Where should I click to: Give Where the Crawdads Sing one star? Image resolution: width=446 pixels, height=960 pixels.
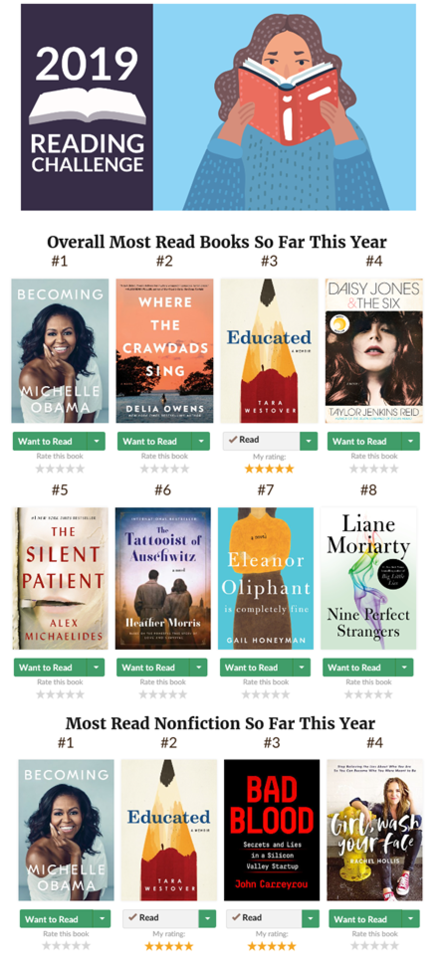[x=145, y=469]
